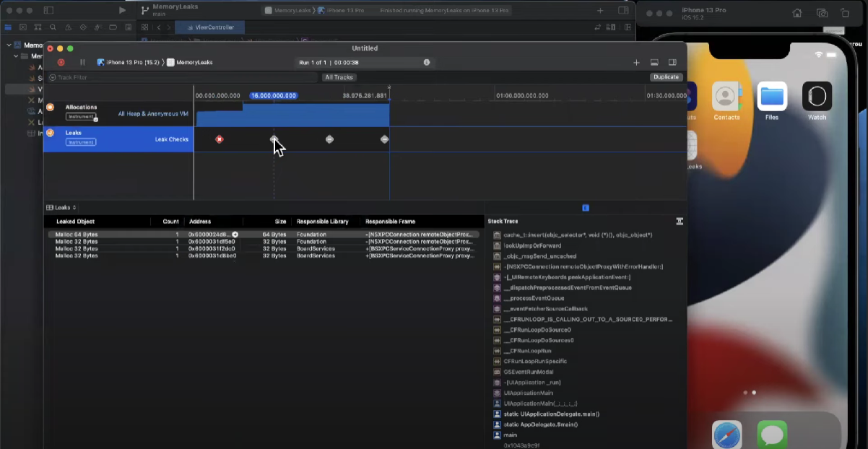Open the Instrument dropdown under Allocations

[81, 116]
